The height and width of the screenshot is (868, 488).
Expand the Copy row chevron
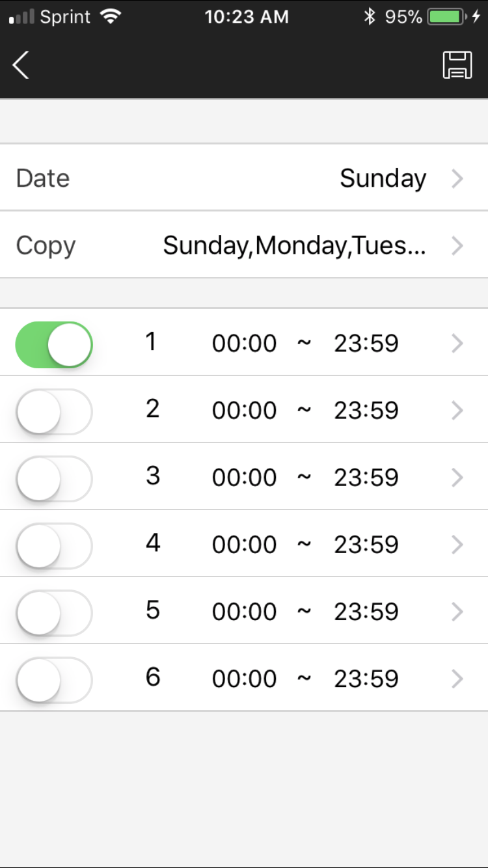[x=457, y=245]
